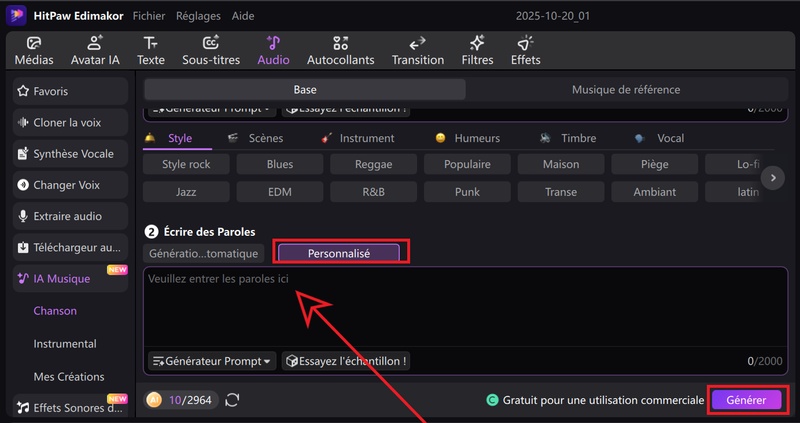Toggle the Style rock tag
800x423 pixels.
tap(186, 164)
